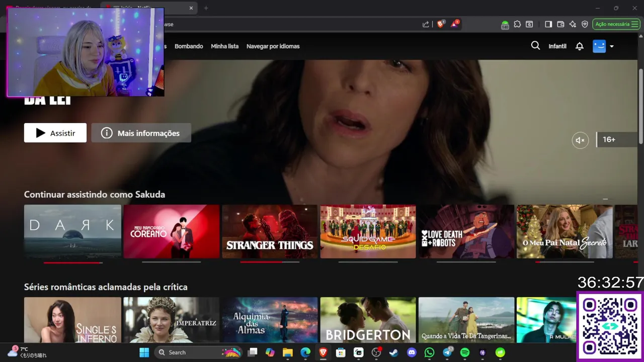Open the weather widget showing 7°C

click(28, 352)
